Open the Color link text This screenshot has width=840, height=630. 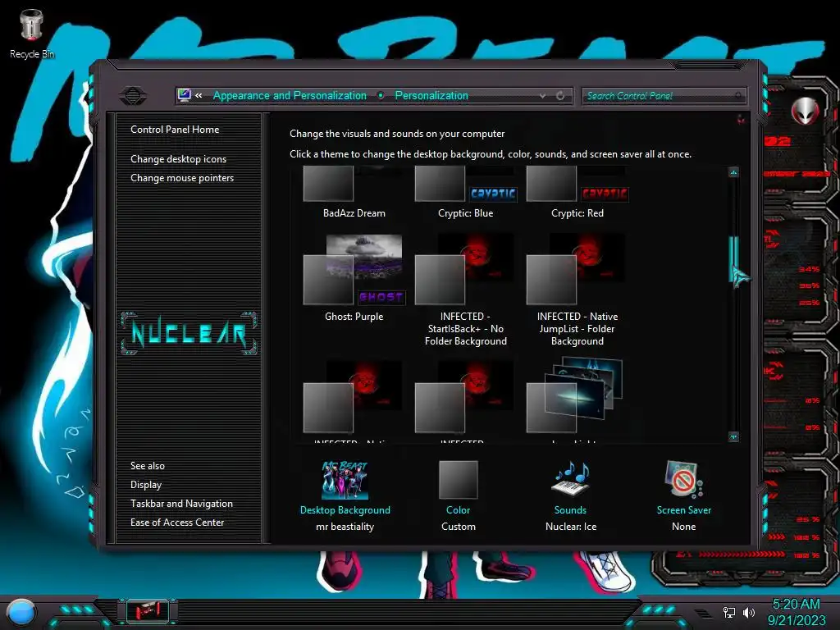click(458, 510)
